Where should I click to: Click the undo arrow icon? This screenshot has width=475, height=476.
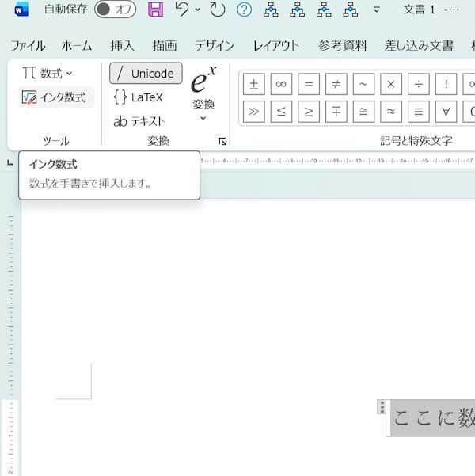[x=182, y=10]
